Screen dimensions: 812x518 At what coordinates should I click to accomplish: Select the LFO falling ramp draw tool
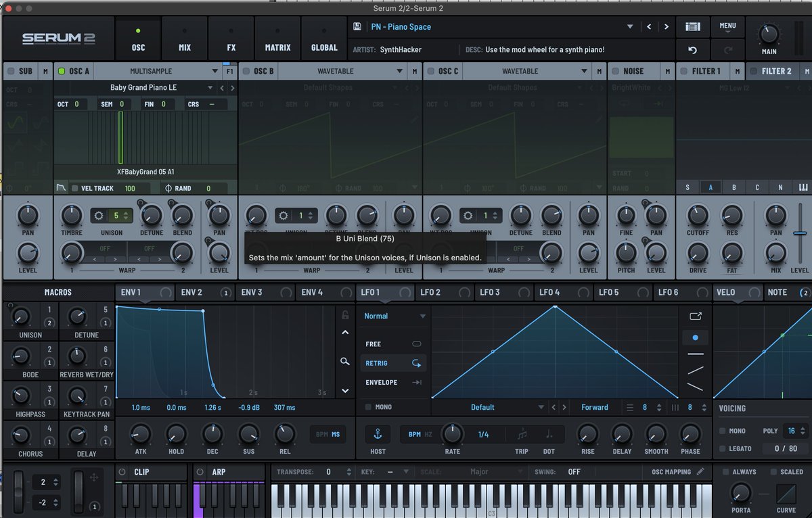[696, 386]
